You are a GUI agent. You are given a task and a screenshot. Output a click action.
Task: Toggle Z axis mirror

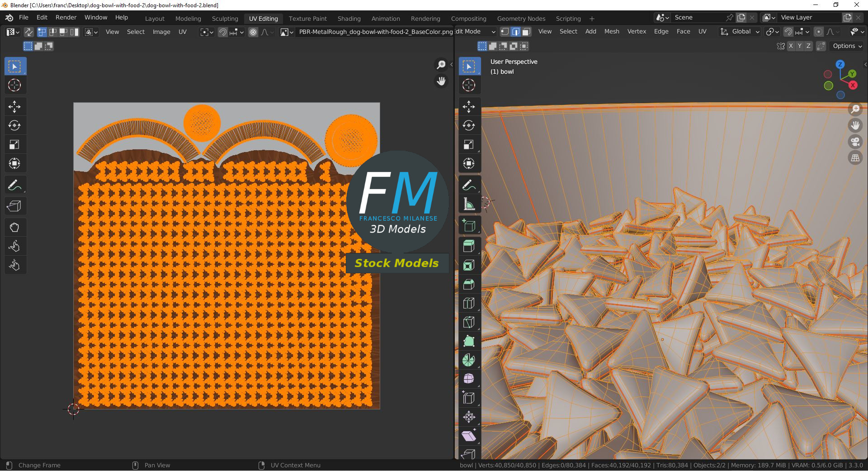click(808, 46)
